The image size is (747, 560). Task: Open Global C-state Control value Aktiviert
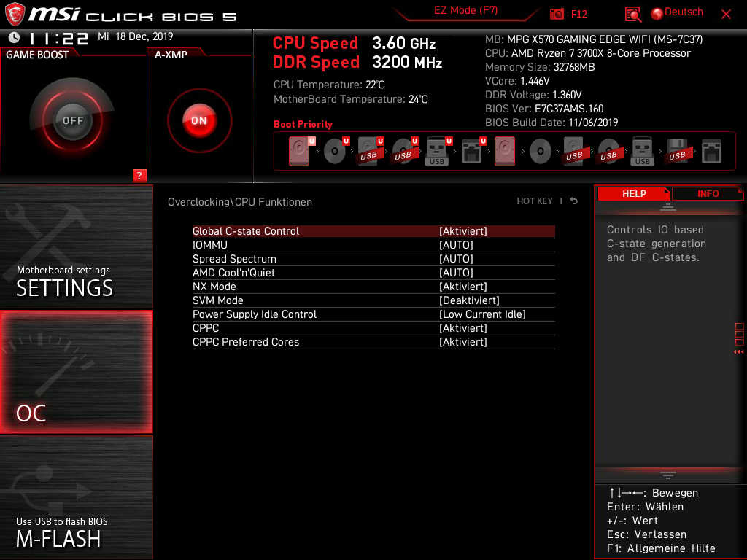pos(463,231)
